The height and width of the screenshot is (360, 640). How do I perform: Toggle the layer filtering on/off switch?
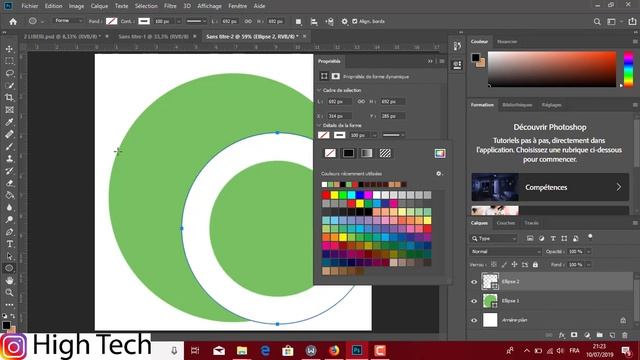590,237
